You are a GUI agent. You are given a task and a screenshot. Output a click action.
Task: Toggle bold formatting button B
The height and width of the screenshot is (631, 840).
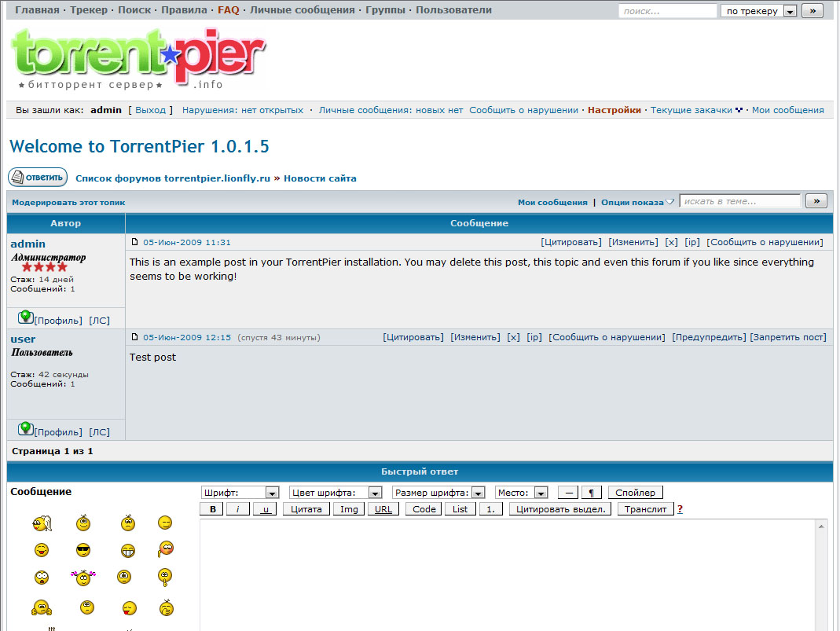tap(211, 509)
